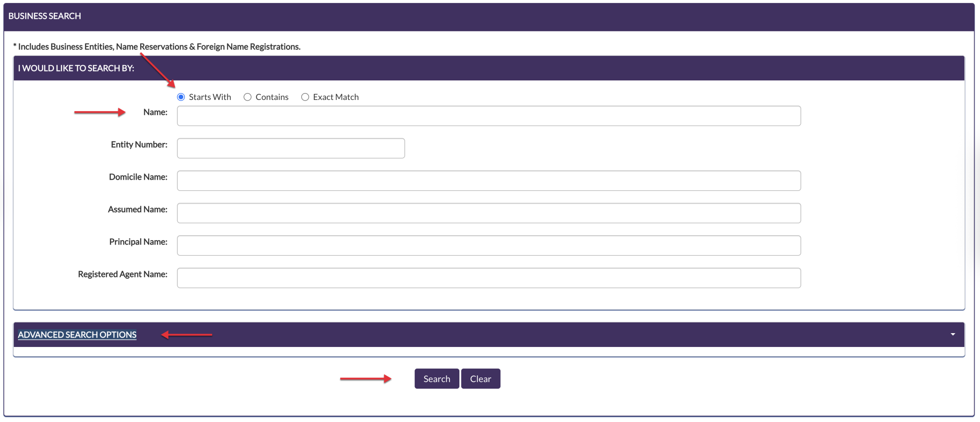Viewport: 980px width, 422px height.
Task: Focus the Principal Name input field
Action: [488, 245]
